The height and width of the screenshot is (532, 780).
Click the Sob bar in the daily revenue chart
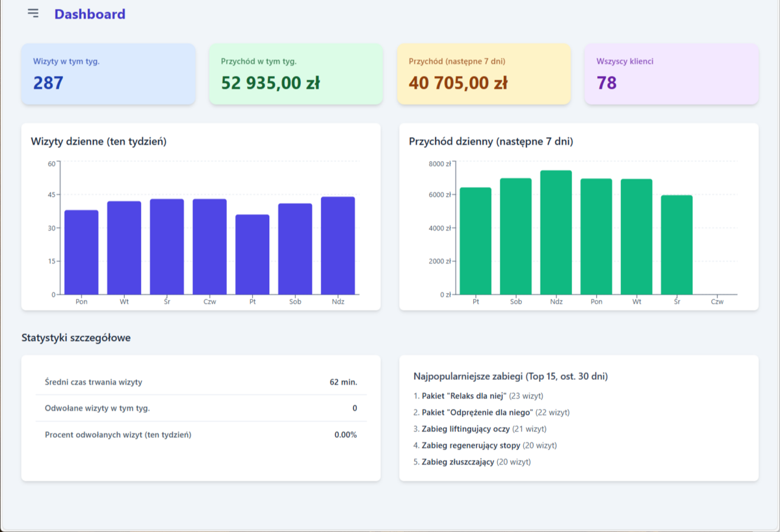515,236
